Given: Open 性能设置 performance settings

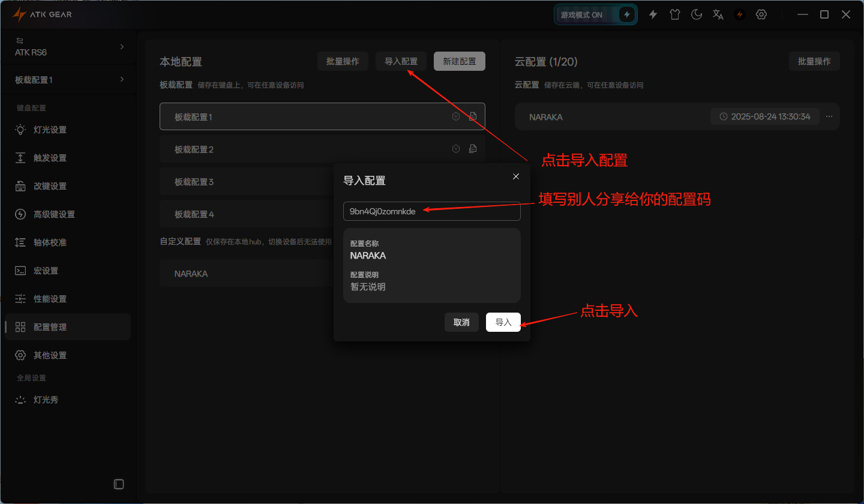Looking at the screenshot, I should 50,299.
